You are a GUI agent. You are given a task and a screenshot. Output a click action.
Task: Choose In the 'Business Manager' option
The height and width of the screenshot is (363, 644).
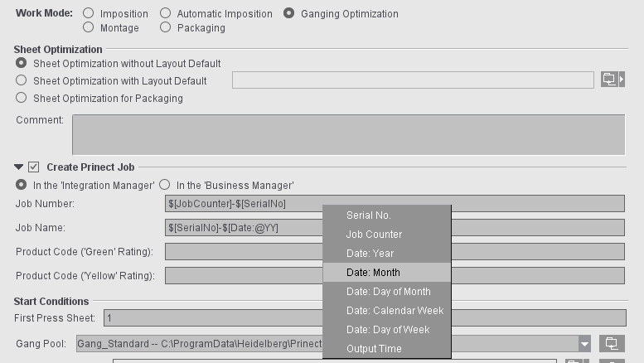coord(165,185)
